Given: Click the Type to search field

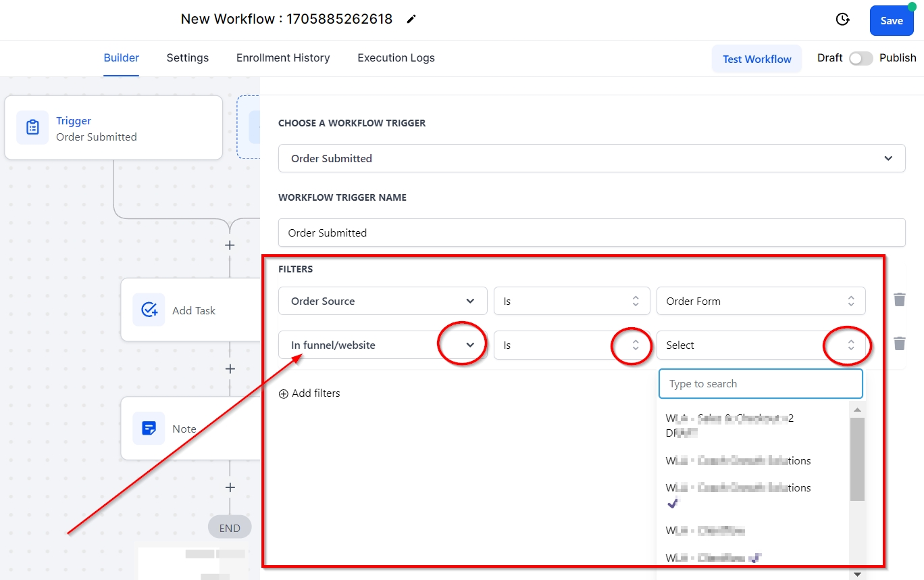Looking at the screenshot, I should (761, 384).
